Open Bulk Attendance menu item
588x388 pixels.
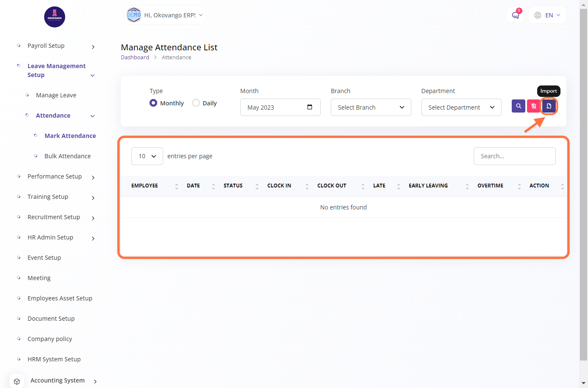tap(67, 156)
